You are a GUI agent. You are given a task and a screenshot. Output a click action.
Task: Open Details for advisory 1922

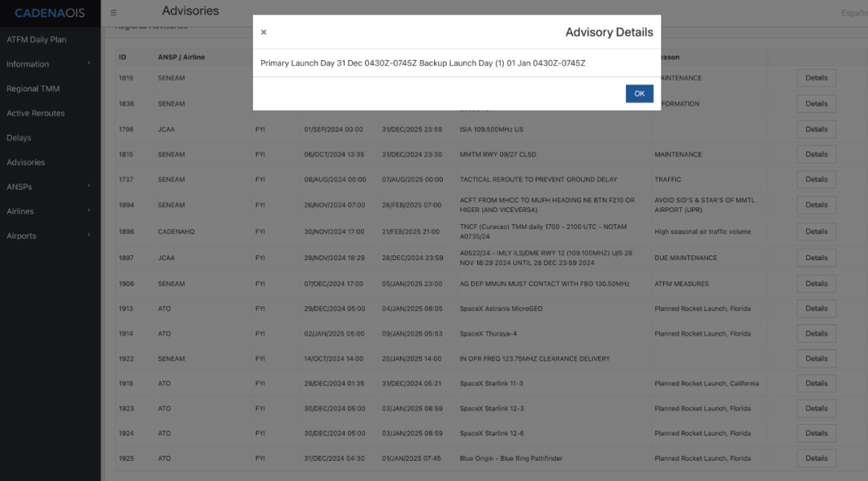tap(816, 358)
